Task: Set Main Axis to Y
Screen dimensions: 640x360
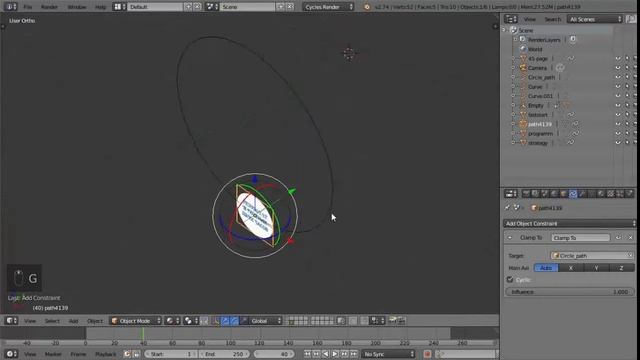Action: click(596, 268)
